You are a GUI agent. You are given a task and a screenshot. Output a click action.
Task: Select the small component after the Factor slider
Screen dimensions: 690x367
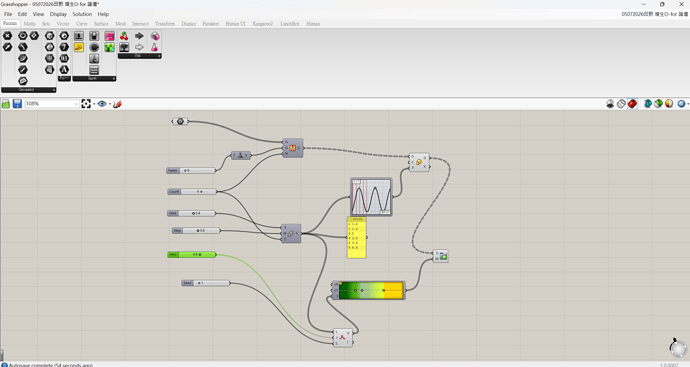(241, 155)
